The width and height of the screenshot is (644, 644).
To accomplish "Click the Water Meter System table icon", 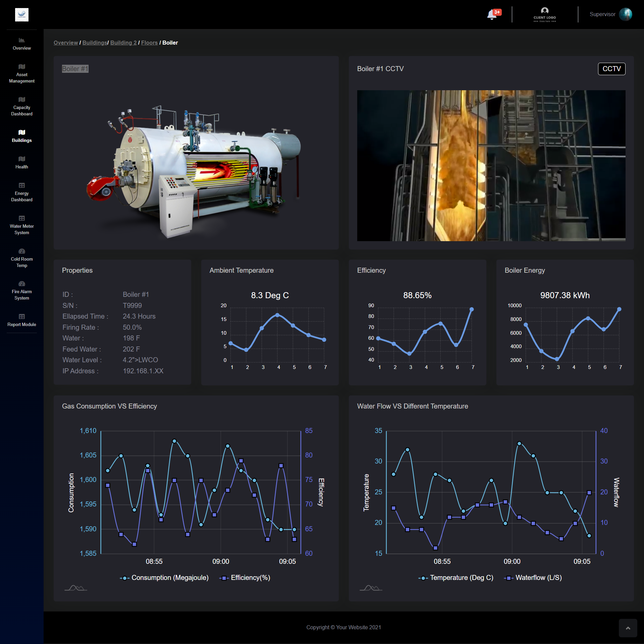I will click(x=22, y=218).
